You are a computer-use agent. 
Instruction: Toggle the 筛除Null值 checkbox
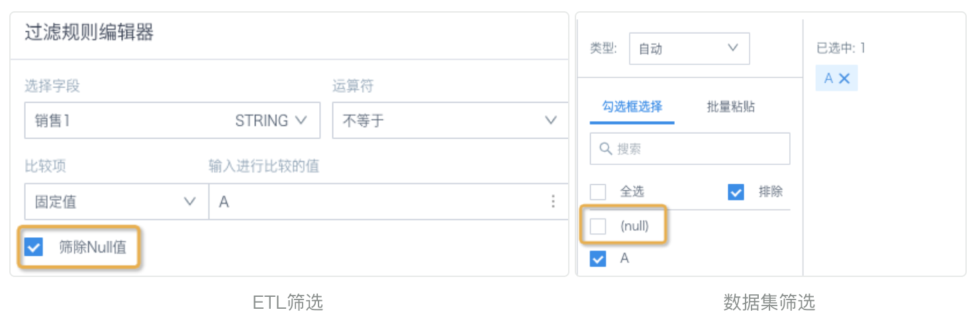click(33, 248)
